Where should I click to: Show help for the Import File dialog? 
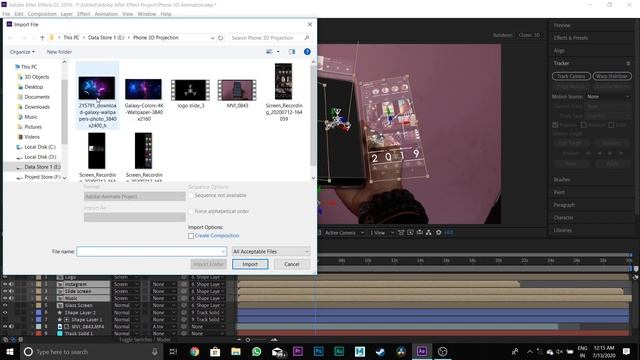click(x=307, y=52)
